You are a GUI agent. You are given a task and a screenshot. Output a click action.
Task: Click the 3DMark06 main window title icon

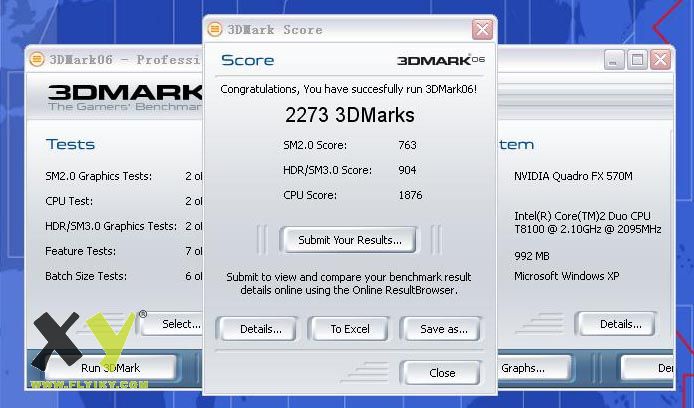(37, 59)
